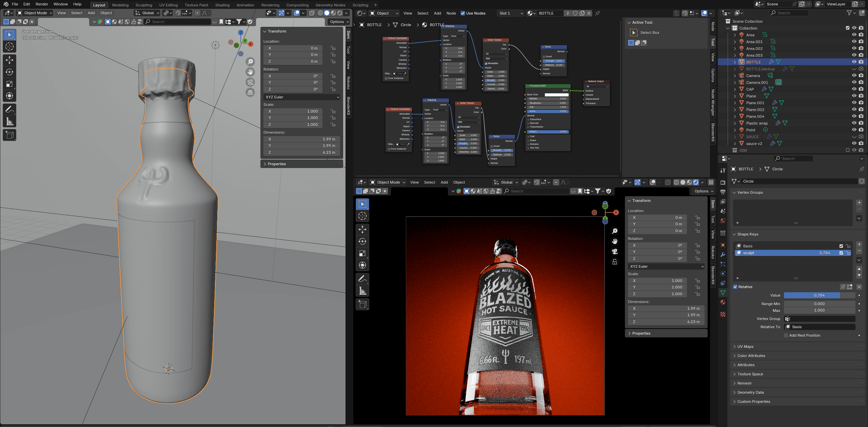
Task: Open the Node Wrangler sidebar tab
Action: coord(713,103)
